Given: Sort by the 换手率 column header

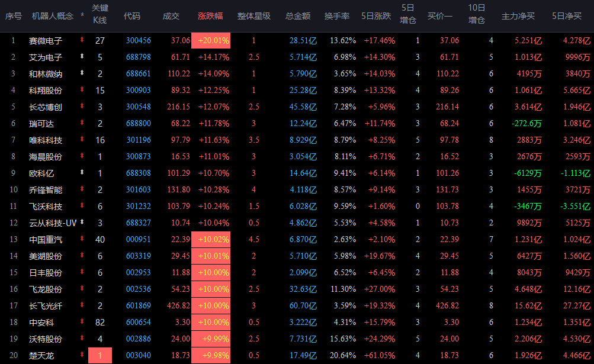Looking at the screenshot, I should tap(337, 16).
